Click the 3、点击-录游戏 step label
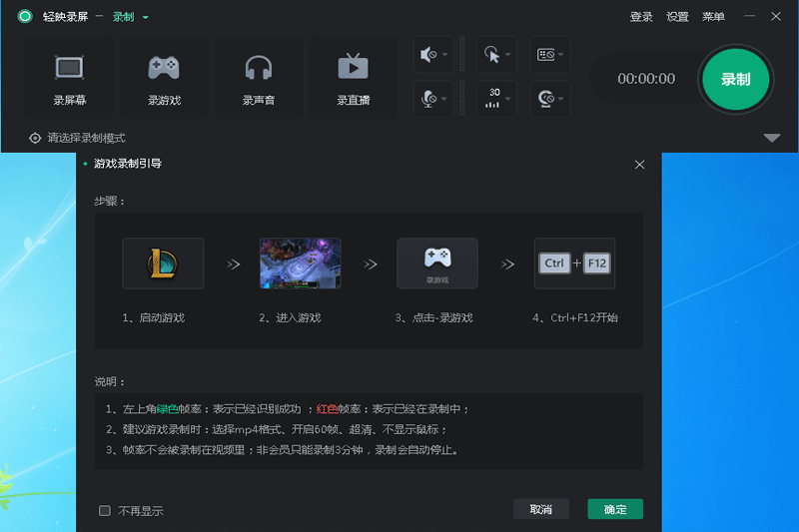This screenshot has height=532, width=799. click(434, 317)
